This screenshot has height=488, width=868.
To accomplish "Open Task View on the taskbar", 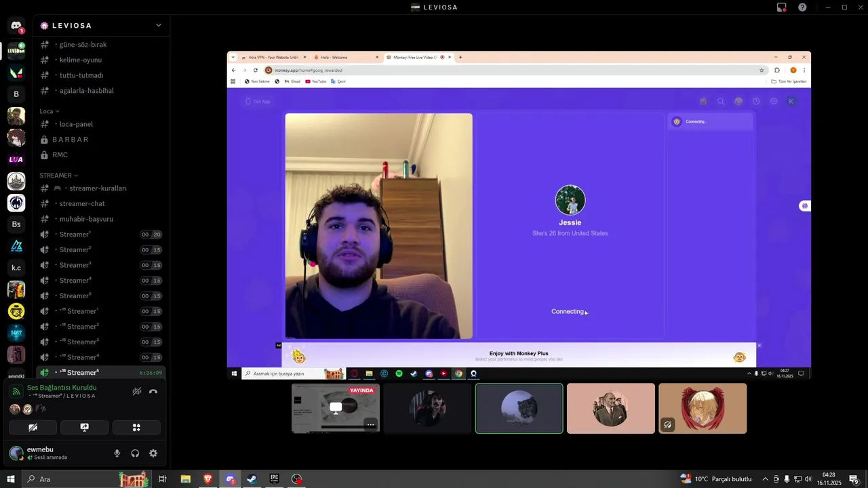I will tap(163, 479).
